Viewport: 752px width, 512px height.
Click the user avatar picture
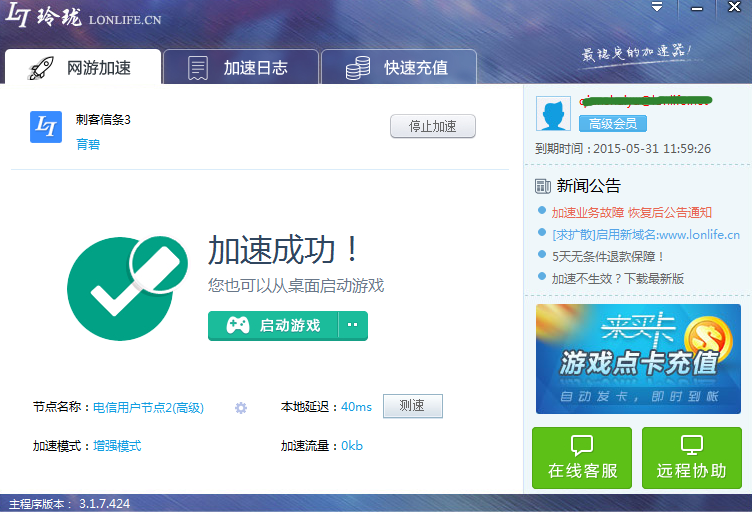pos(553,114)
